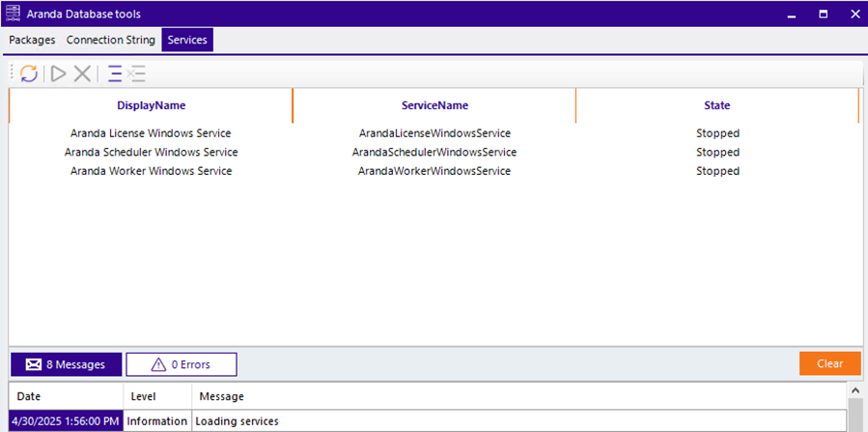Select the Loading services log entry
This screenshot has height=432, width=868.
[x=238, y=421]
